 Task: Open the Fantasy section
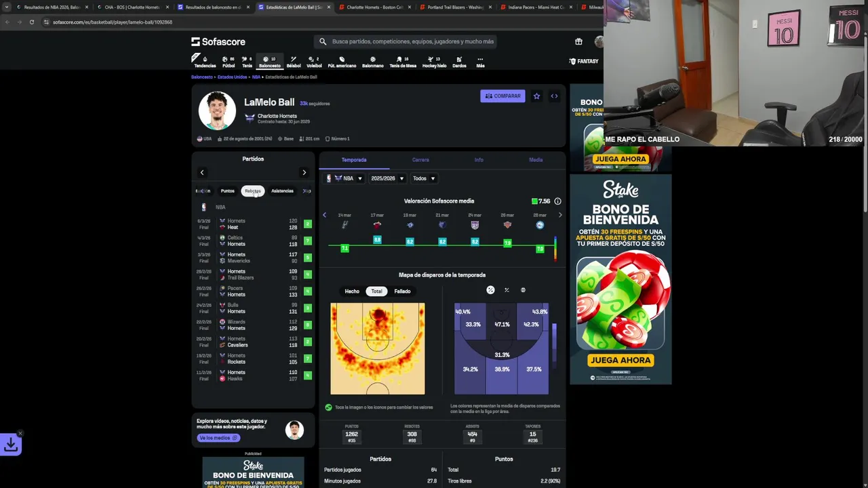584,61
